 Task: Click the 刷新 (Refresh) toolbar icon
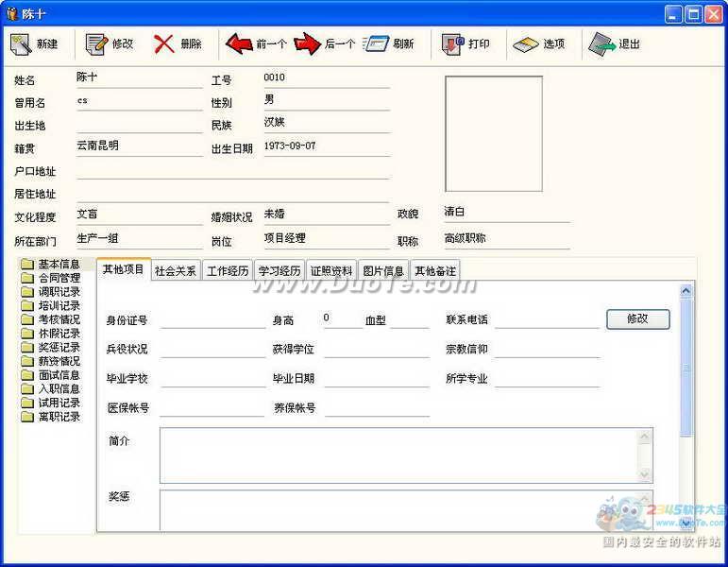pyautogui.click(x=377, y=43)
